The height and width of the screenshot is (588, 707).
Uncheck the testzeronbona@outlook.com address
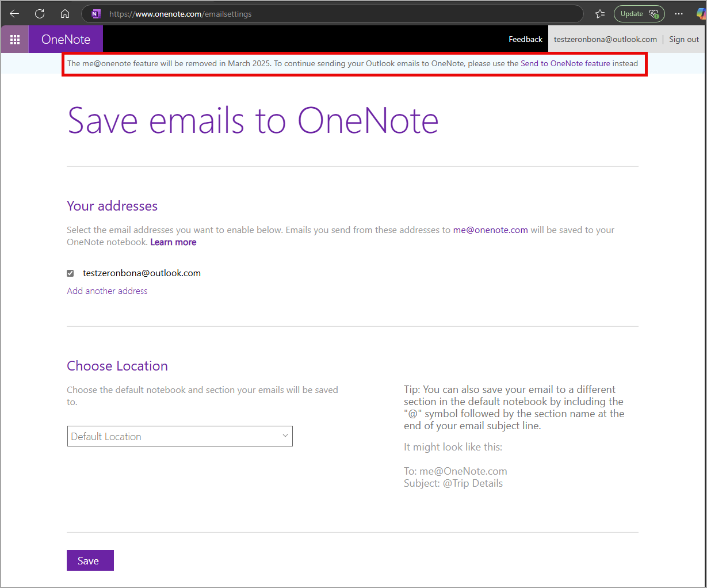[x=70, y=273]
